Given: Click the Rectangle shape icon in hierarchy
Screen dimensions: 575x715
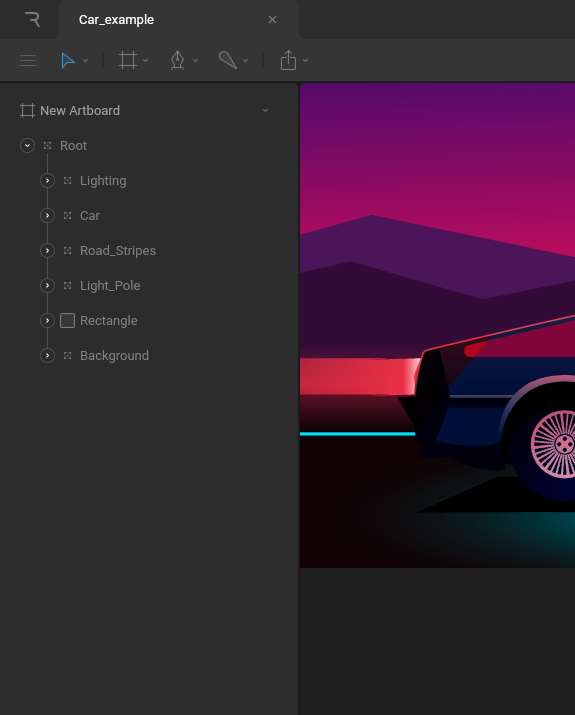Looking at the screenshot, I should point(67,321).
